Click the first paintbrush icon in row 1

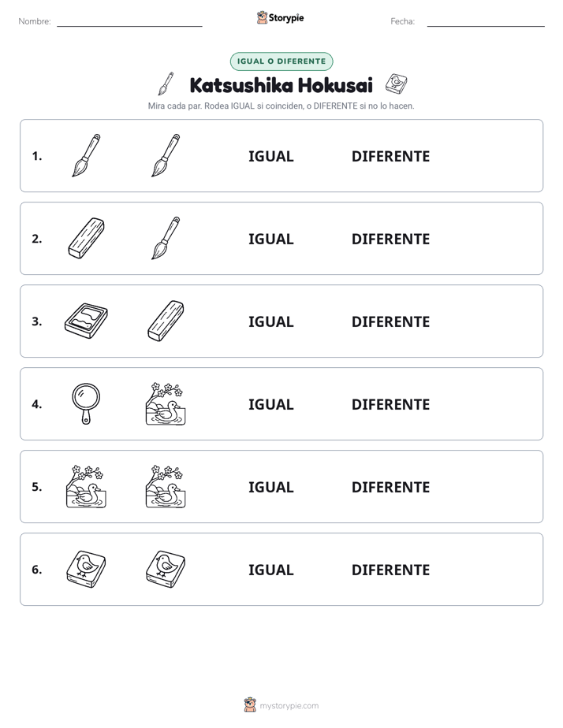point(87,155)
